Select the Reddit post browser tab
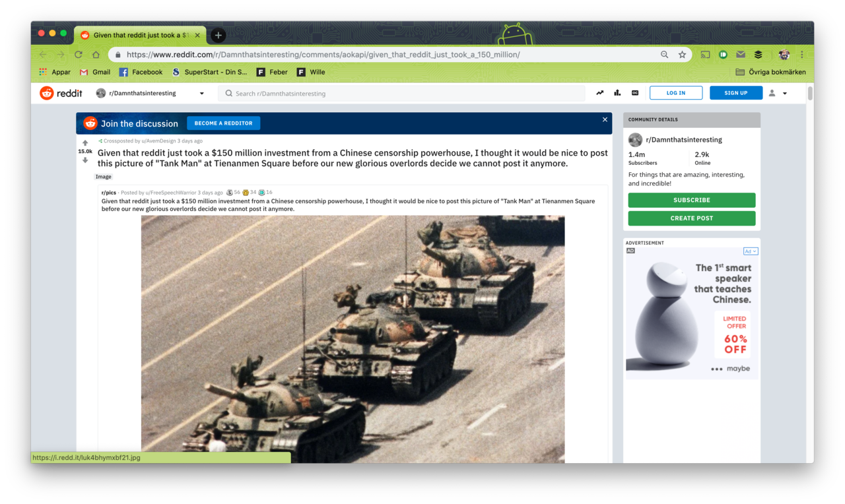845x504 pixels. point(139,35)
